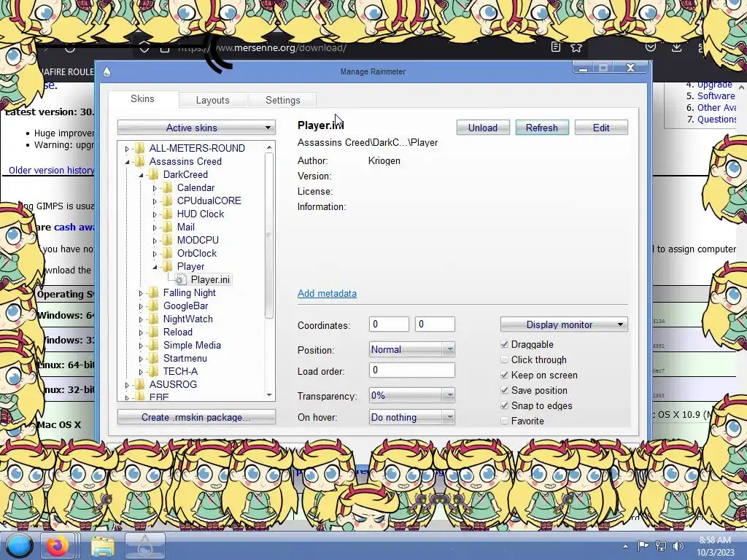Toggle Keep on screen checkbox

click(x=505, y=375)
